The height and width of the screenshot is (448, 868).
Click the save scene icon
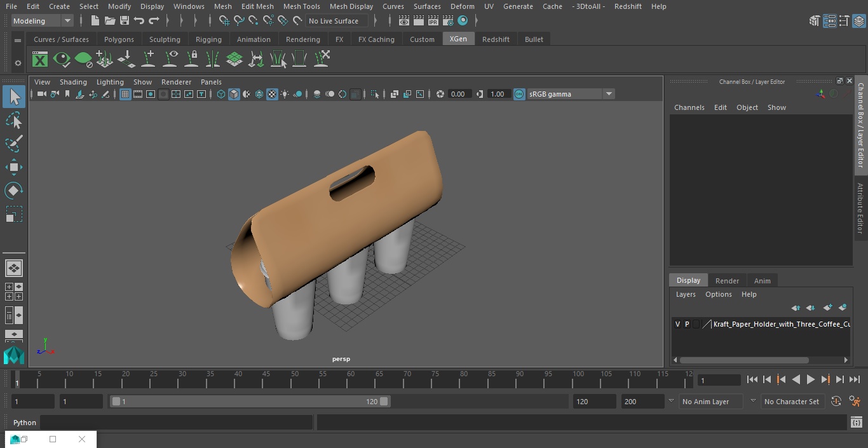coord(125,21)
